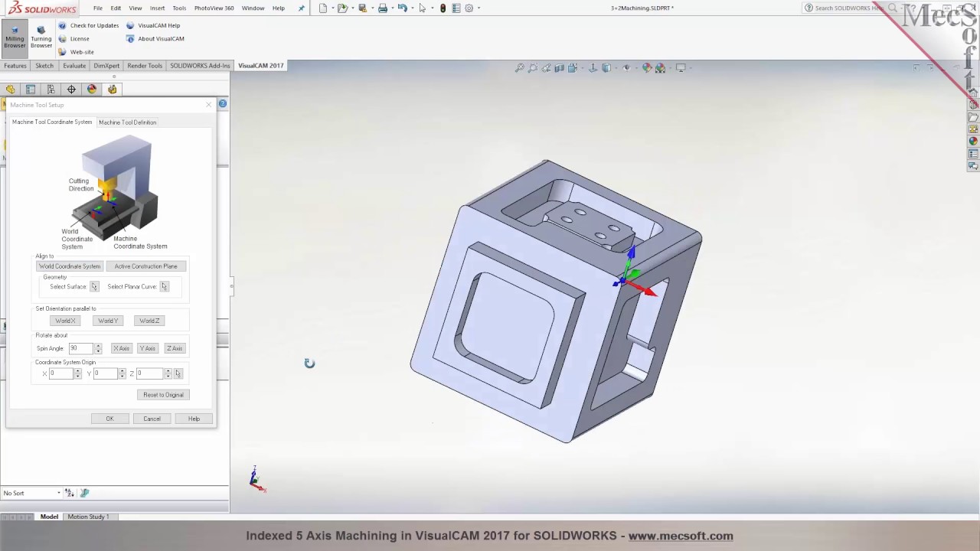Adjust the Y origin stepper arrows
This screenshot has height=551, width=980.
(x=122, y=373)
